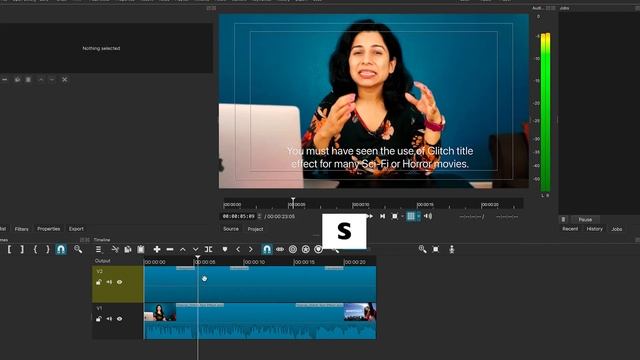Click the record audio microphone icon
The width and height of the screenshot is (640, 360).
tap(451, 249)
